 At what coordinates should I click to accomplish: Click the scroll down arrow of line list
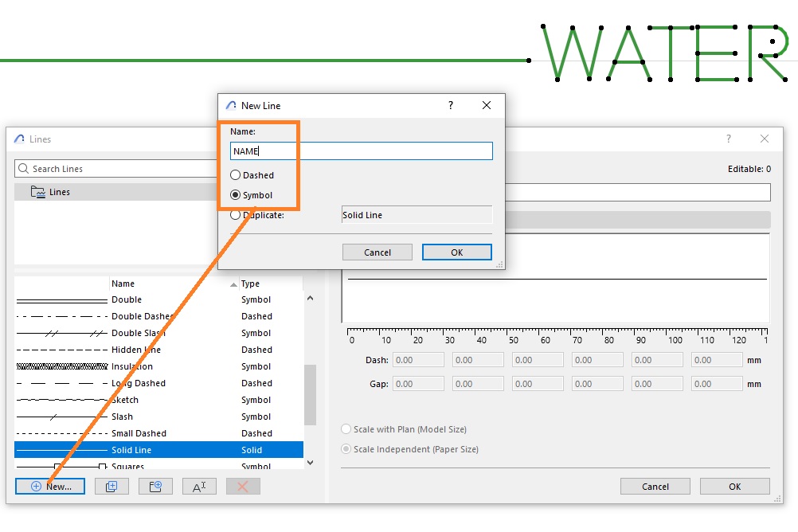(310, 462)
